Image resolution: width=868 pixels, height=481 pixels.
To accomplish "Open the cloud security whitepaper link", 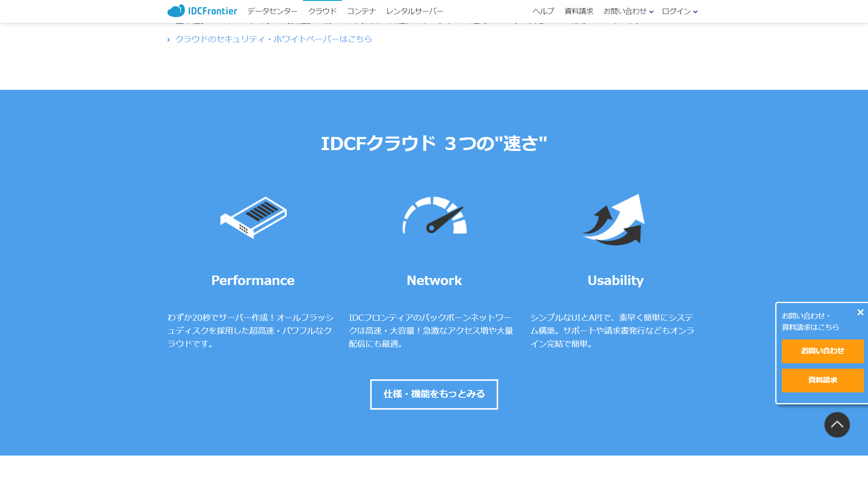I will tap(273, 39).
